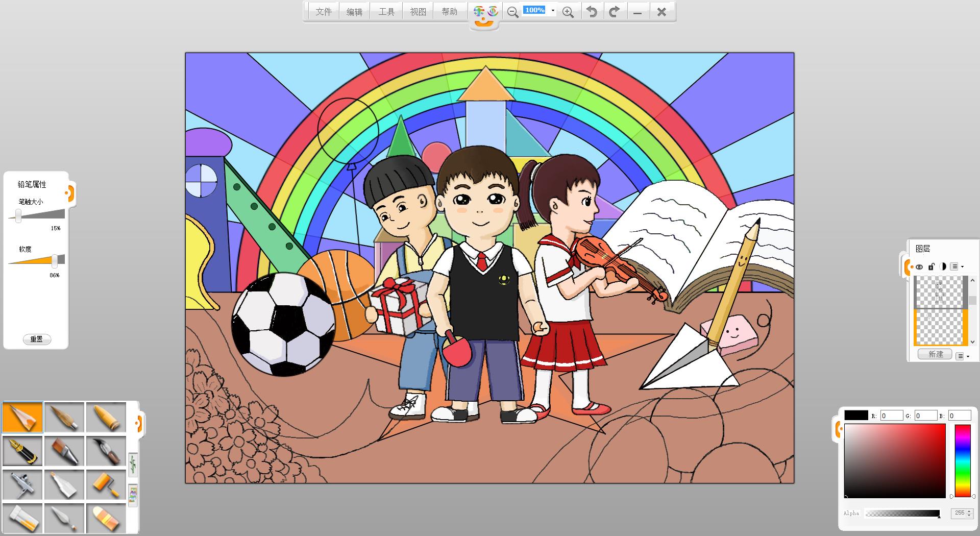The width and height of the screenshot is (980, 536).
Task: Open the zoom percentage dropdown
Action: tap(553, 11)
